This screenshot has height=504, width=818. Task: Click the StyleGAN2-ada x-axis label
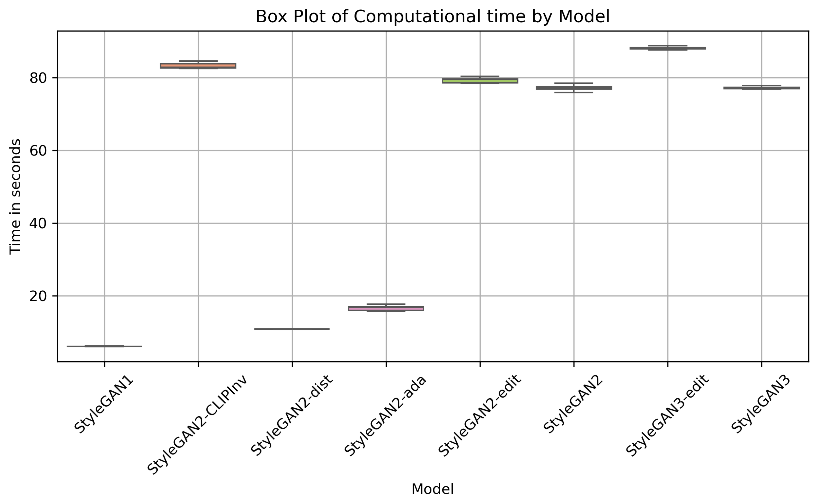[385, 415]
